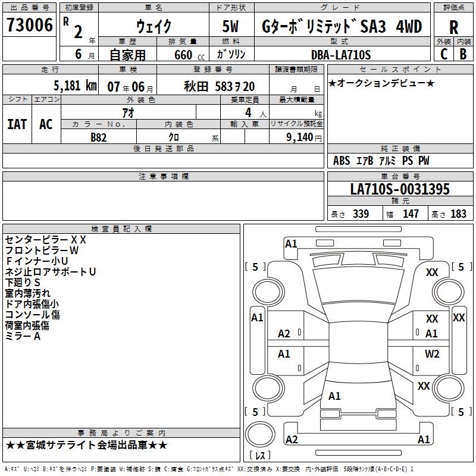This screenshot has width=476, height=476.
Task: Select inspector note 荷室内張傷
Action: click(27, 325)
